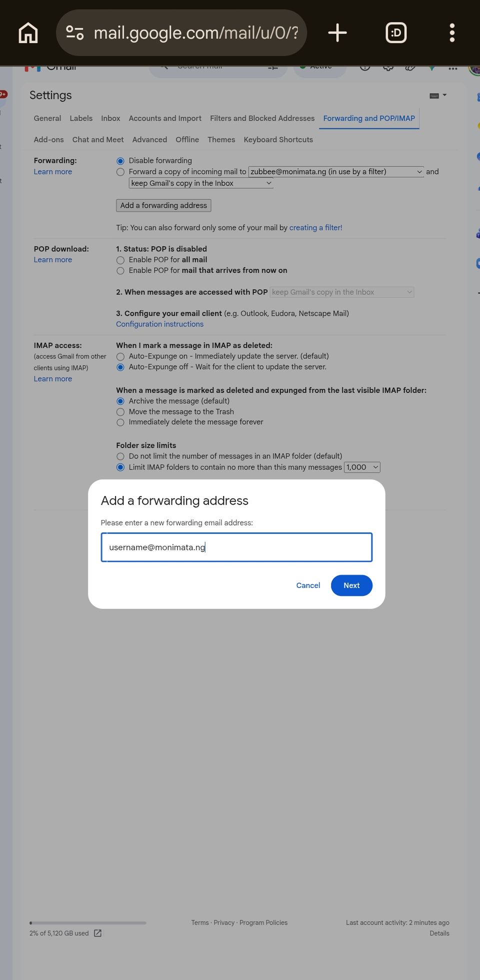Open storage details external link icon
480x980 pixels.
tap(98, 933)
